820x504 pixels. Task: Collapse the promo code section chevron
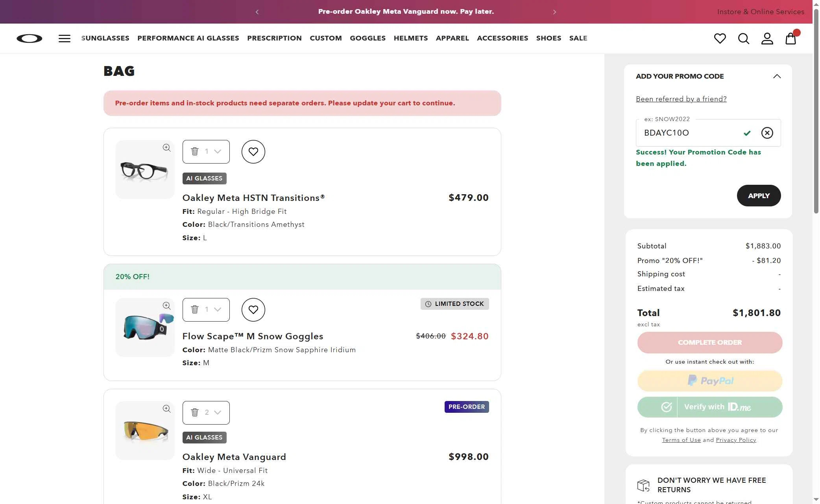(777, 76)
